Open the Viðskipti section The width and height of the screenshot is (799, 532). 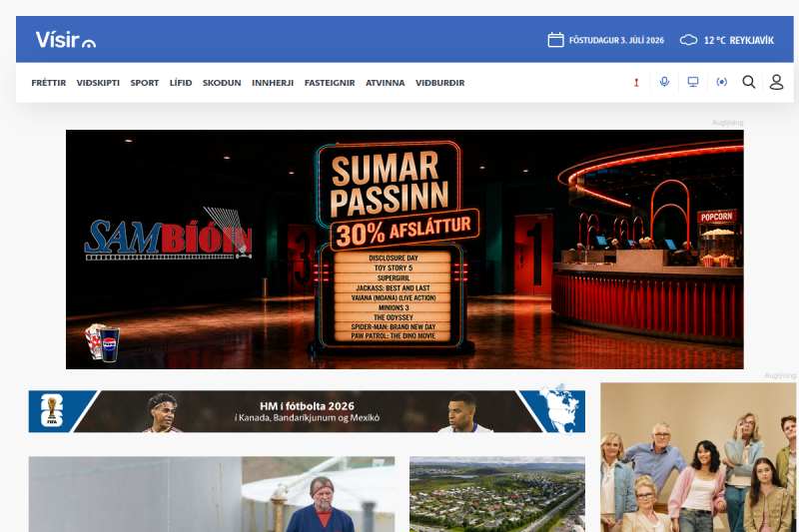click(98, 83)
